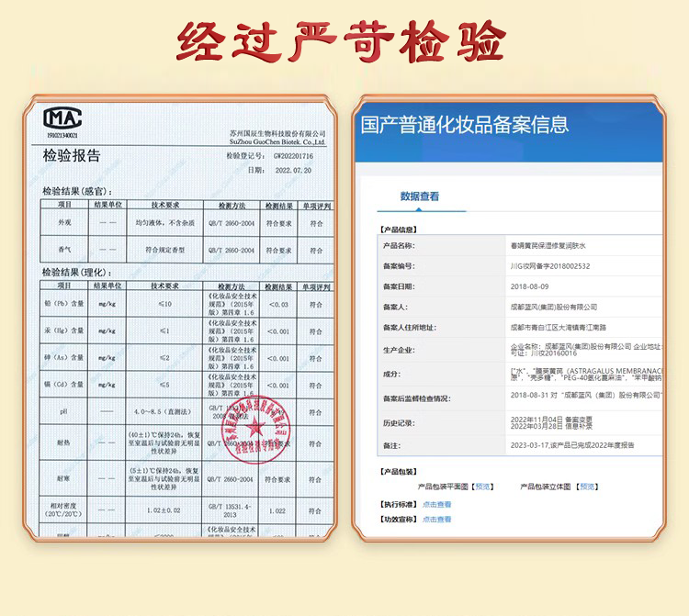The width and height of the screenshot is (689, 616).
Task: Click the 耐寒 row label
Action: [x=63, y=478]
